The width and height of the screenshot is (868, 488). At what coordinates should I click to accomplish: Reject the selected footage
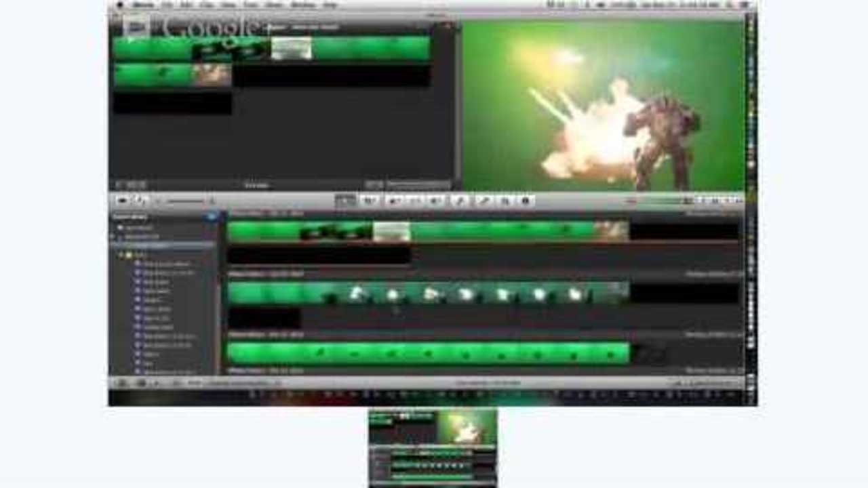436,201
